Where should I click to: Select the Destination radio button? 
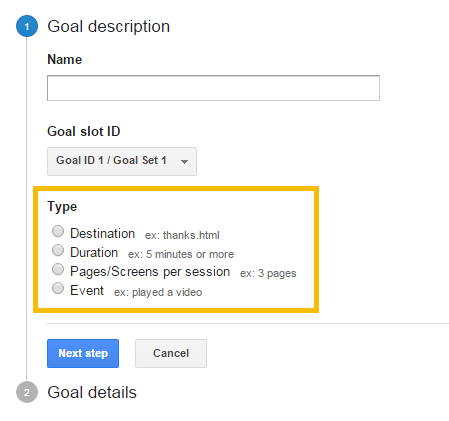tap(58, 231)
